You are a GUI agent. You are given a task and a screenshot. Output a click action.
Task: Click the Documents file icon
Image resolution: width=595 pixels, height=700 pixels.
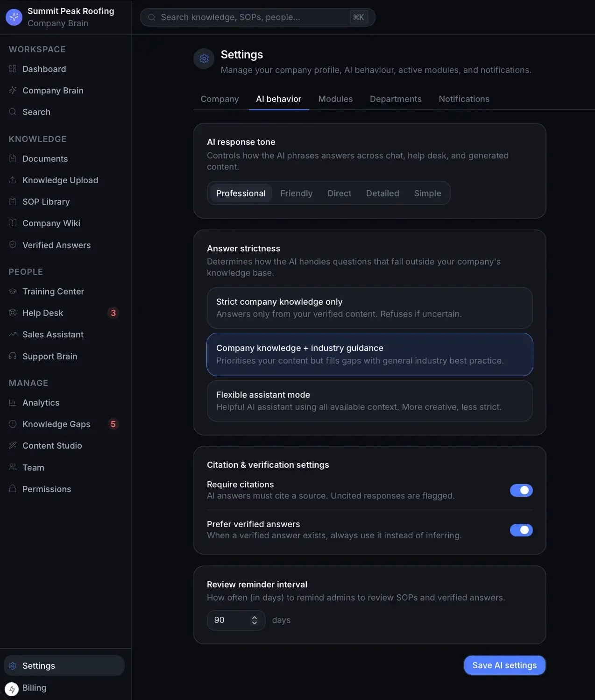[x=13, y=159]
